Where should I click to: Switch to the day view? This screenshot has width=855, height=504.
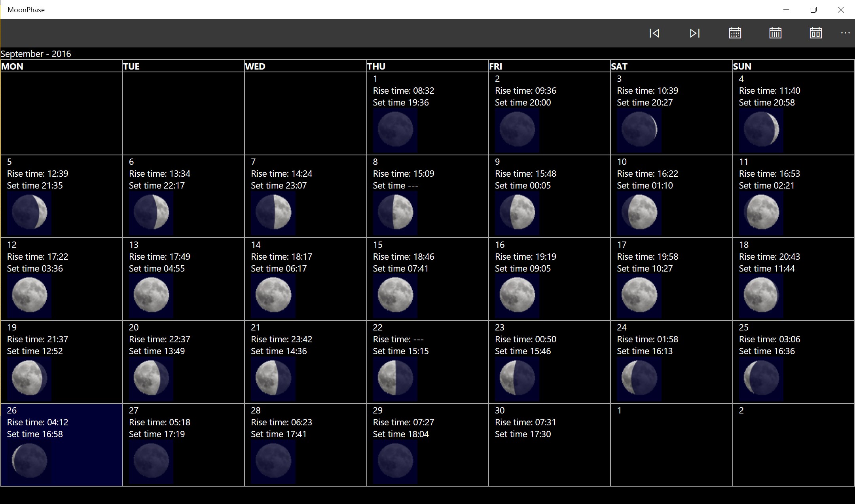[x=816, y=33]
